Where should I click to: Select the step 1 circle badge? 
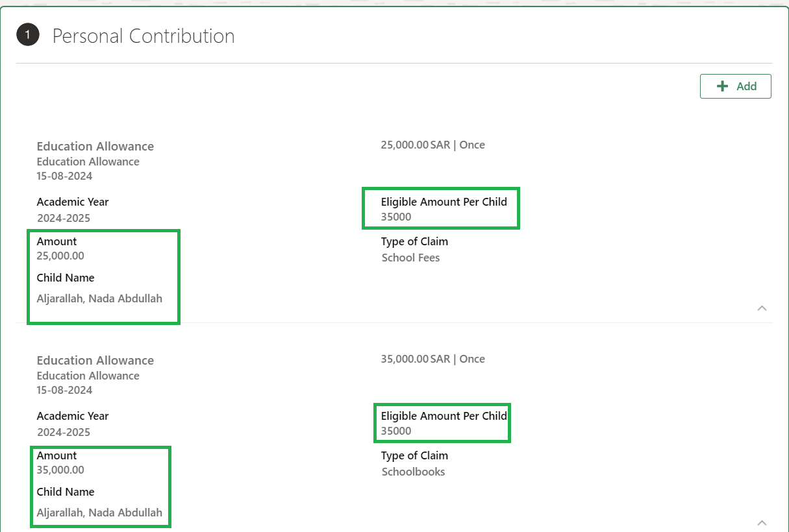click(28, 34)
